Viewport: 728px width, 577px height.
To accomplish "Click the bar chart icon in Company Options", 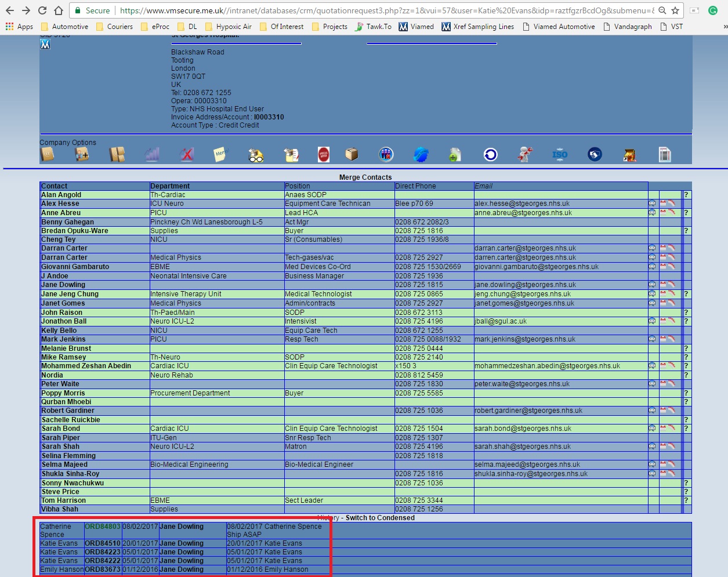I will [152, 154].
